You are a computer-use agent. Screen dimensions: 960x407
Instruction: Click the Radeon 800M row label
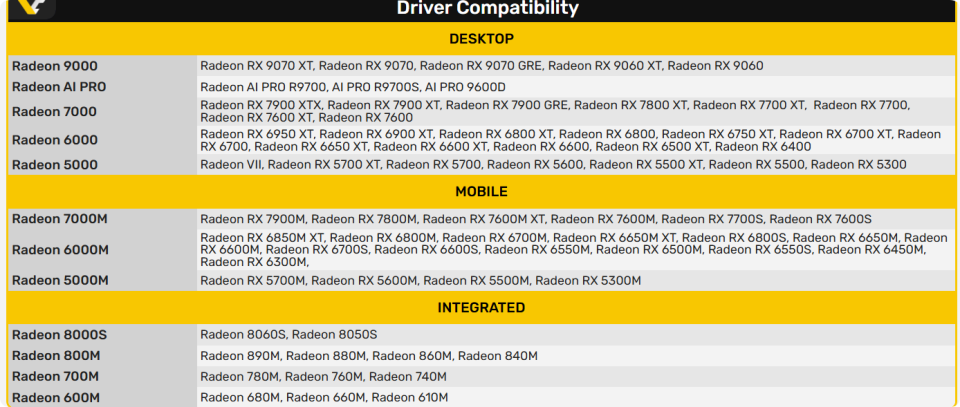point(56,356)
